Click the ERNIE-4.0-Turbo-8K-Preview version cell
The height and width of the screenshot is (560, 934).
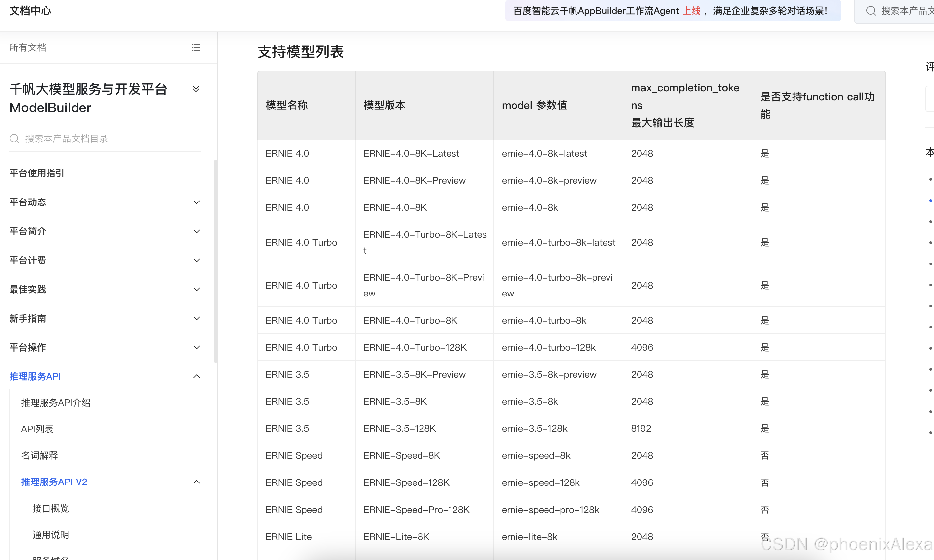click(x=424, y=286)
